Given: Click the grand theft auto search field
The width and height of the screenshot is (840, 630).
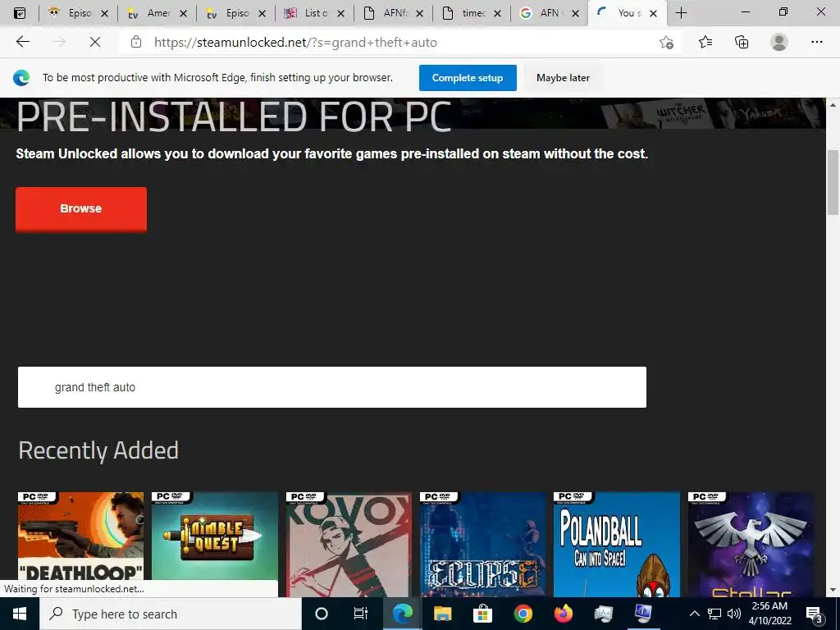Looking at the screenshot, I should 331,387.
